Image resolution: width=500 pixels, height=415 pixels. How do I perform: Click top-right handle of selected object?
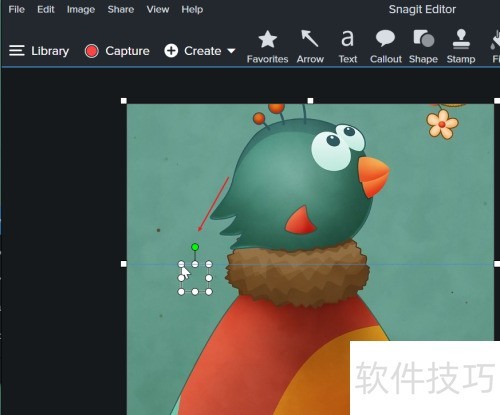pos(209,264)
